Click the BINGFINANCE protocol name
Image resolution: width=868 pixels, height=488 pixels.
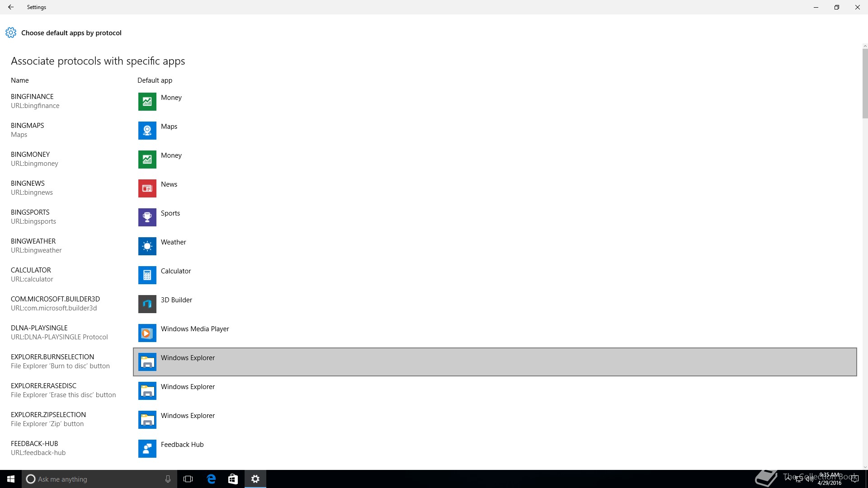pyautogui.click(x=32, y=97)
